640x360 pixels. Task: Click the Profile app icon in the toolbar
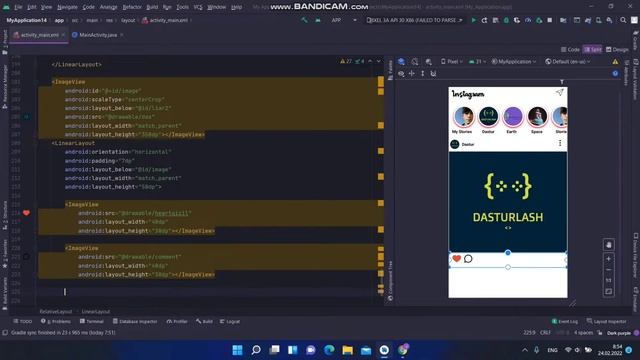528,20
